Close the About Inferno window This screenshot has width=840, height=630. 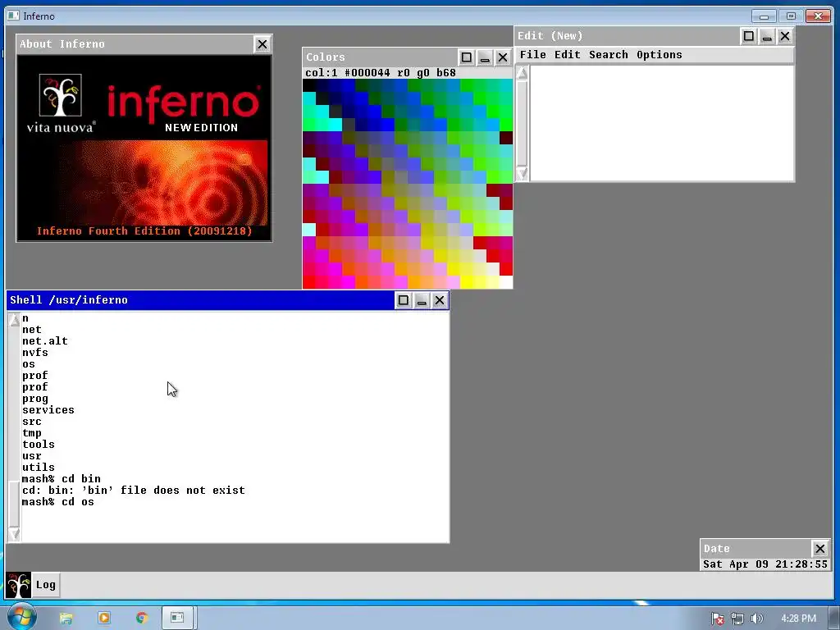(x=262, y=44)
